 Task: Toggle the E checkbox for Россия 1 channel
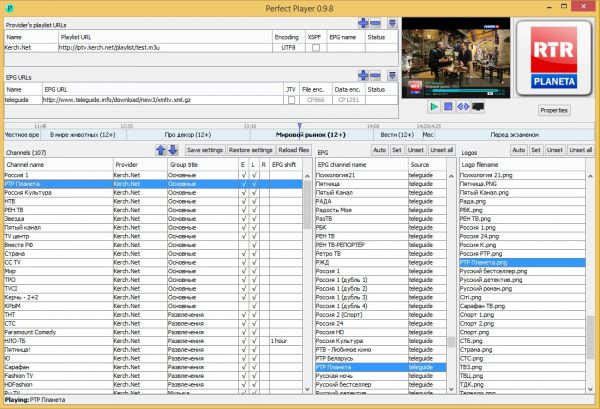click(x=243, y=175)
